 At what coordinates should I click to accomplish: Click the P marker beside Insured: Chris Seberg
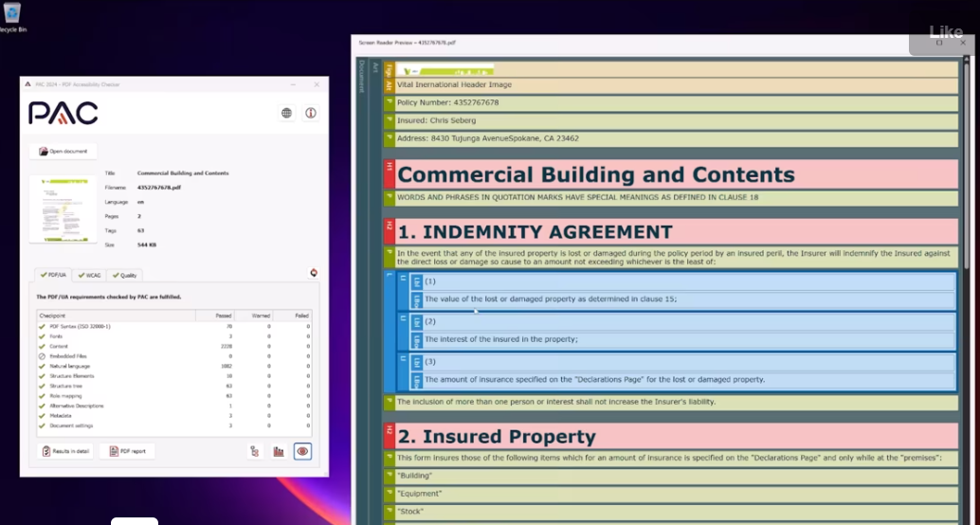[x=389, y=121]
